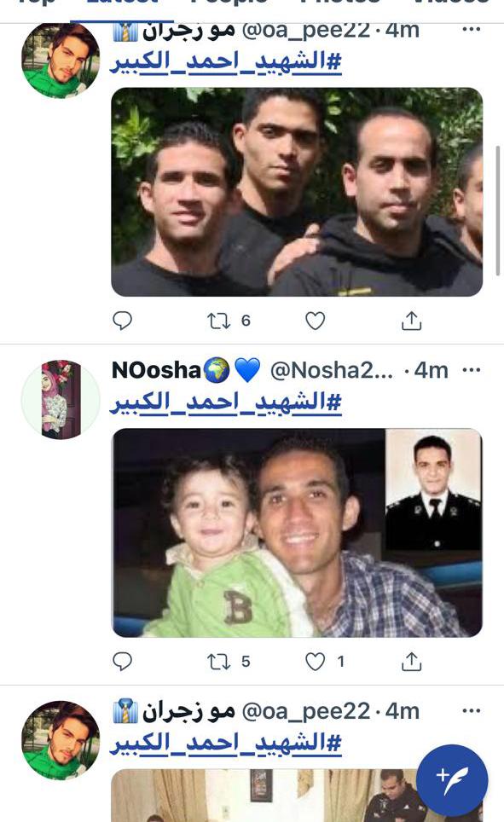Open the photo of three men in black
This screenshot has height=822, width=504.
pos(297,192)
